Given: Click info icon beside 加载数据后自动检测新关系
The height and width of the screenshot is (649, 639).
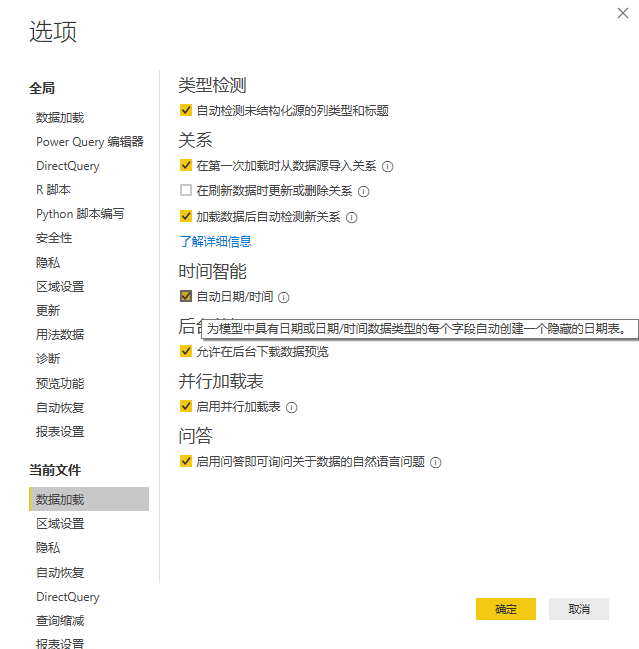Looking at the screenshot, I should [x=351, y=217].
